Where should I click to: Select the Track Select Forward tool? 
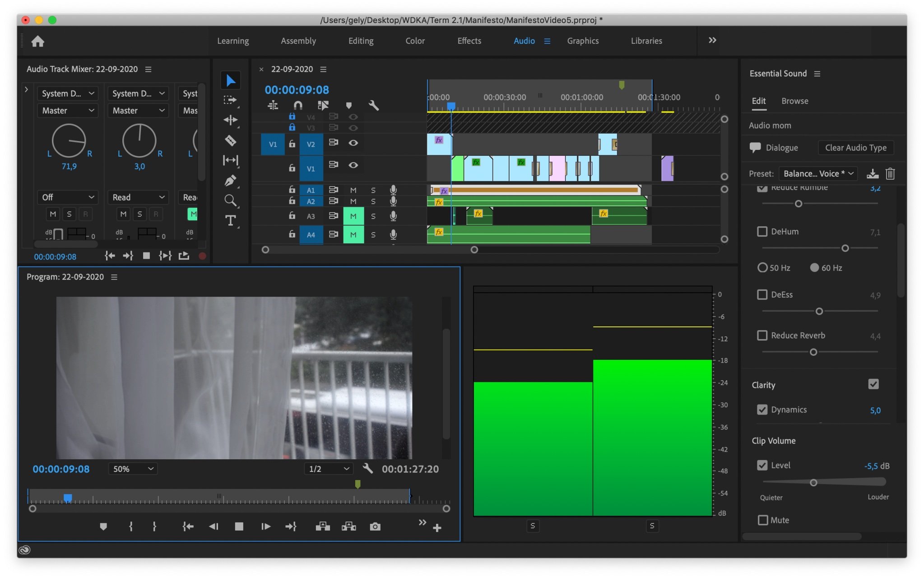(x=231, y=100)
